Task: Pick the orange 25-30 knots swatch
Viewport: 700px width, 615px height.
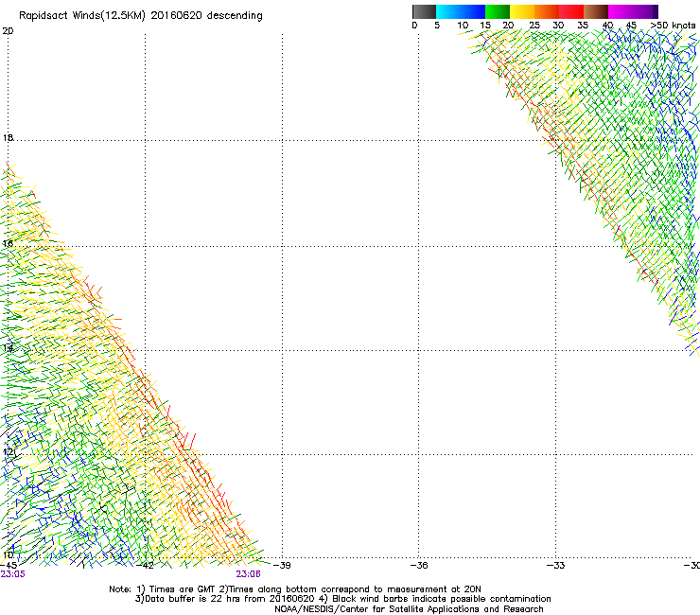Action: coord(547,11)
